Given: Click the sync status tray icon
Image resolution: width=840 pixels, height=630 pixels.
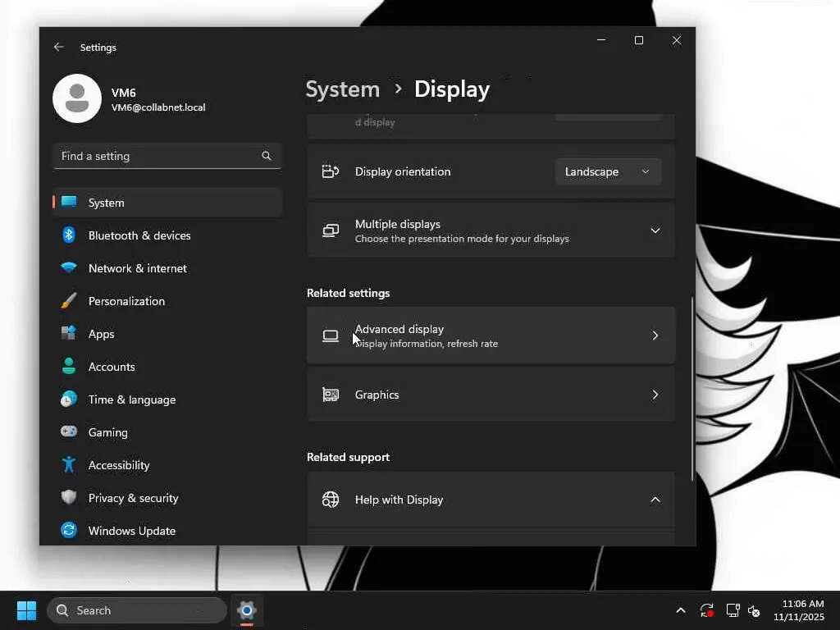Looking at the screenshot, I should 706,610.
